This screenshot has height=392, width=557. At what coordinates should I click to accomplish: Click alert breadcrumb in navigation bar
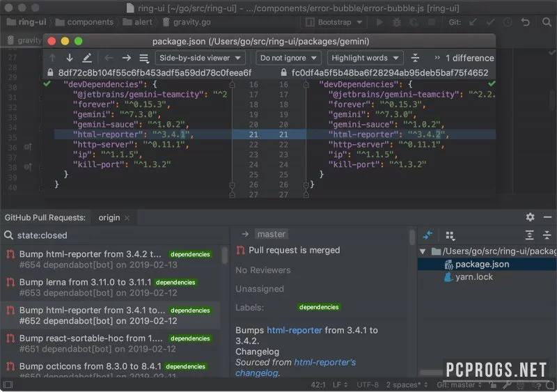pos(137,22)
